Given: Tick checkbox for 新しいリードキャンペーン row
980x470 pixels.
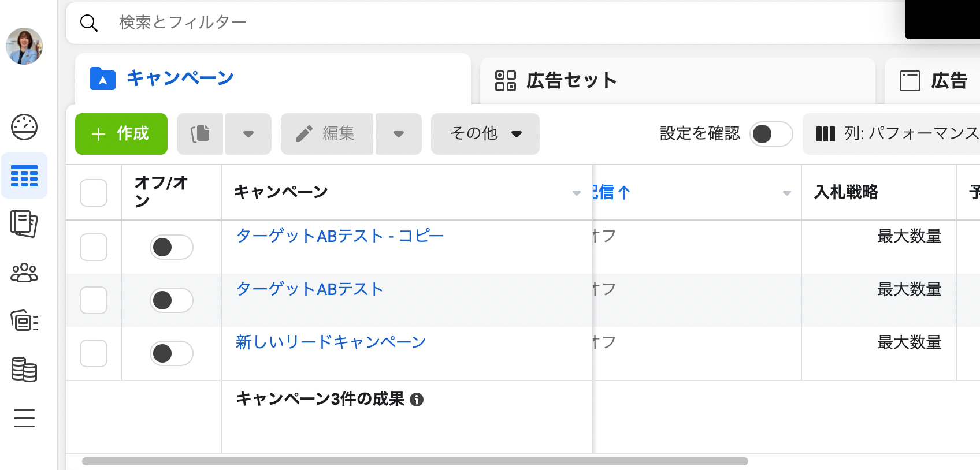Looking at the screenshot, I should 94,353.
